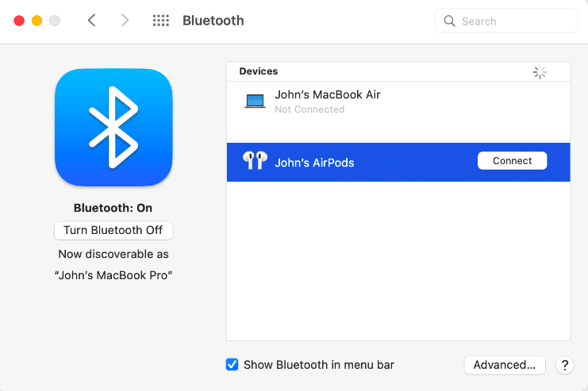Focus the Search field
The height and width of the screenshot is (391, 588).
point(506,21)
